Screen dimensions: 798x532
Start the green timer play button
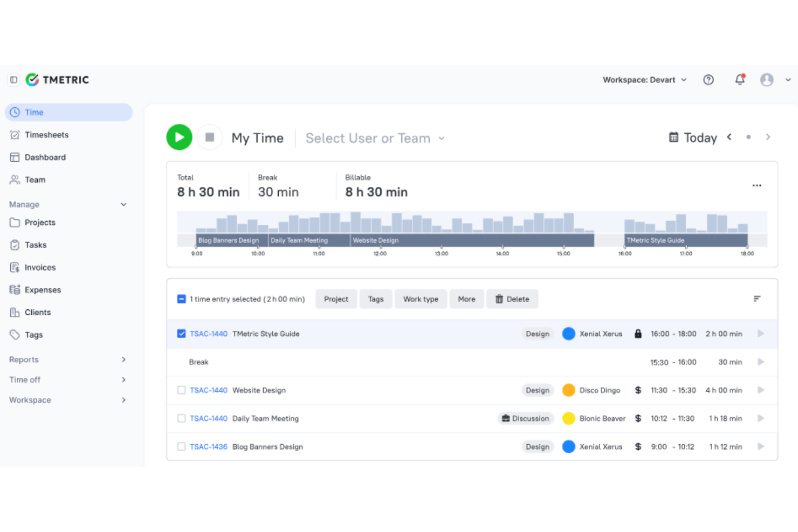coord(179,137)
